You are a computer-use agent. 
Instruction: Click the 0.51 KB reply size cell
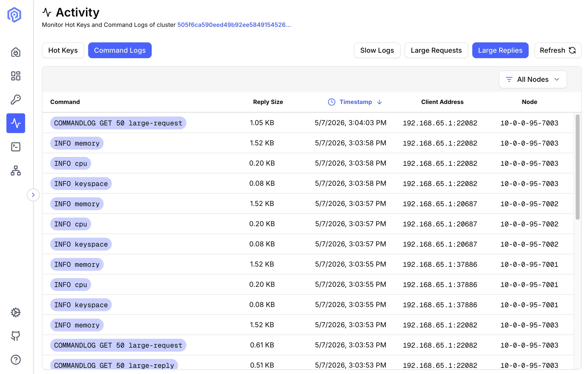[x=262, y=365]
